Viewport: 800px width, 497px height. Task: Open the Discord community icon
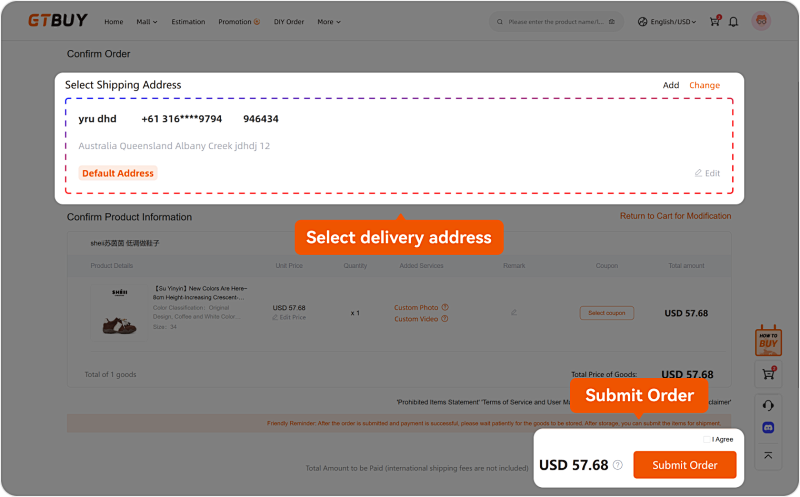pyautogui.click(x=768, y=428)
